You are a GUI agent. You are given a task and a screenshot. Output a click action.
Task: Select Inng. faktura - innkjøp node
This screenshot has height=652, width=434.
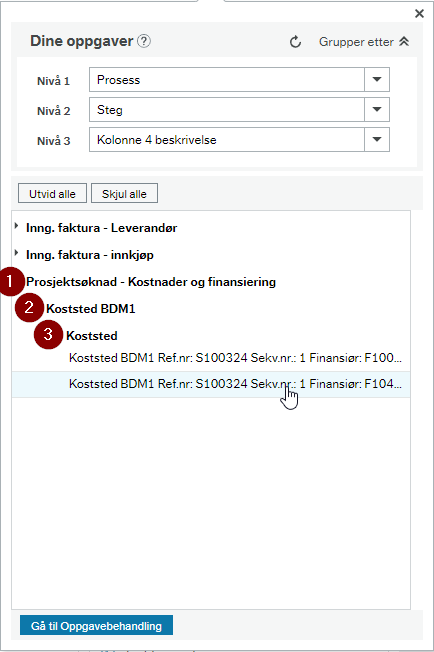tap(90, 254)
